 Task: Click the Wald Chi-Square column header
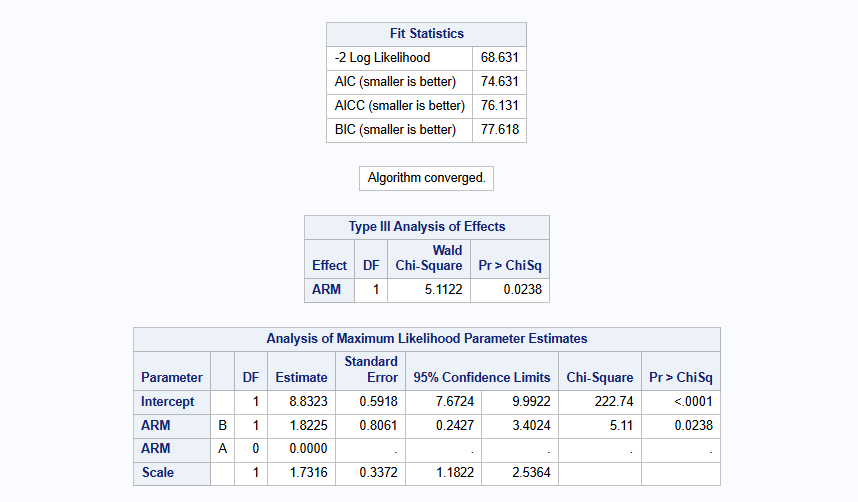(427, 258)
